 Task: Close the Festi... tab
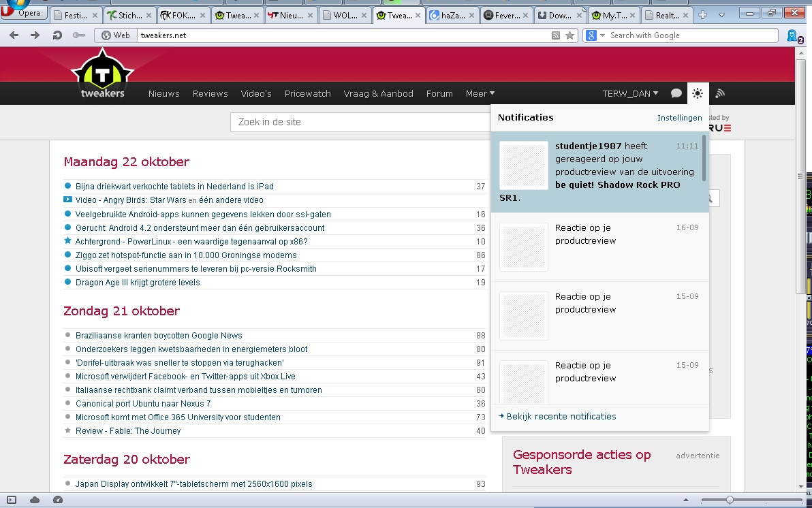tap(95, 16)
